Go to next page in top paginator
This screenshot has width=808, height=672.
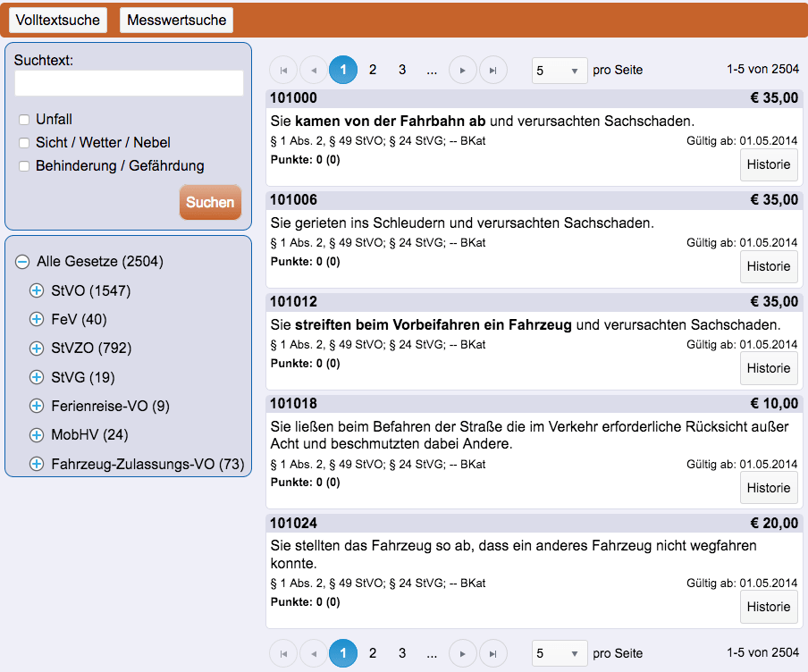462,70
